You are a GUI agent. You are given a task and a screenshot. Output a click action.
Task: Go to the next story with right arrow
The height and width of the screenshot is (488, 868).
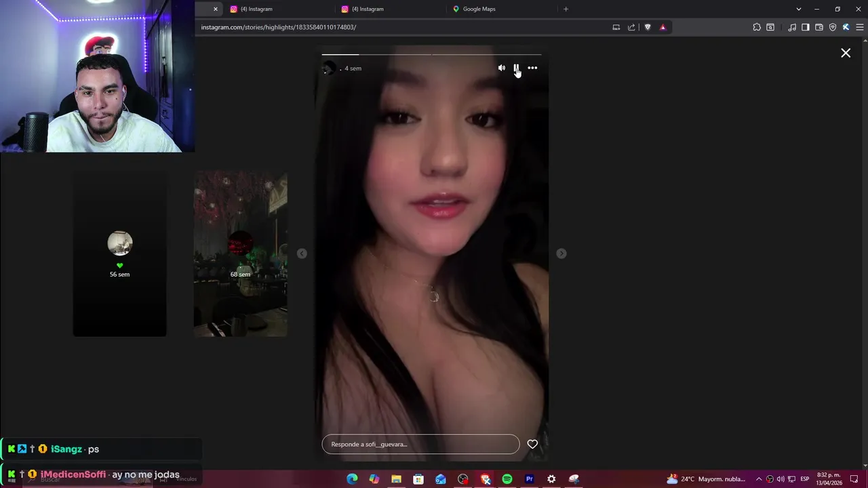point(561,253)
